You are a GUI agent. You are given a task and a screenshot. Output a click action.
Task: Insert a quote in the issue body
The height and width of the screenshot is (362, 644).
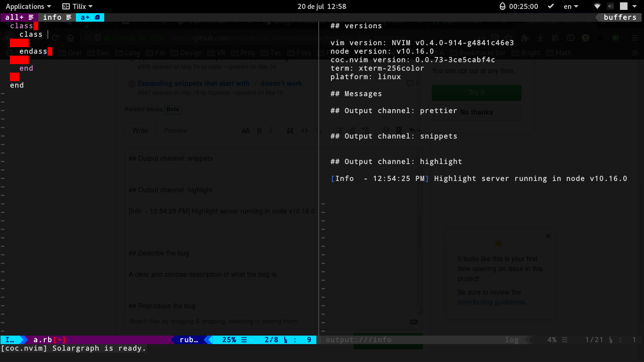tap(290, 131)
